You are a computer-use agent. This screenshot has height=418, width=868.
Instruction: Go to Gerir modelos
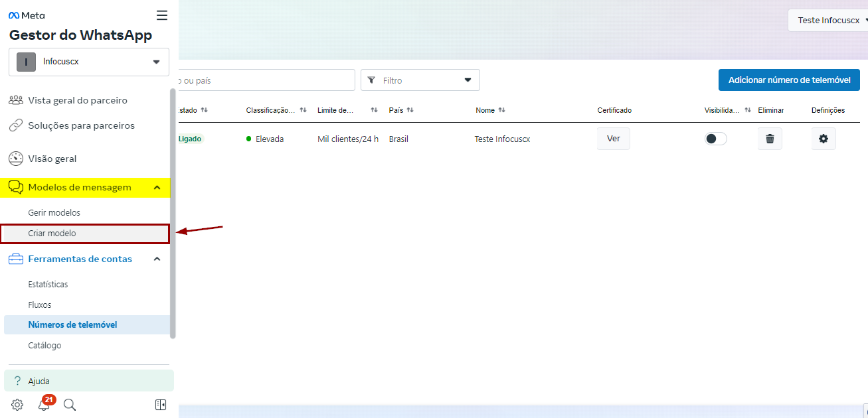pos(54,213)
